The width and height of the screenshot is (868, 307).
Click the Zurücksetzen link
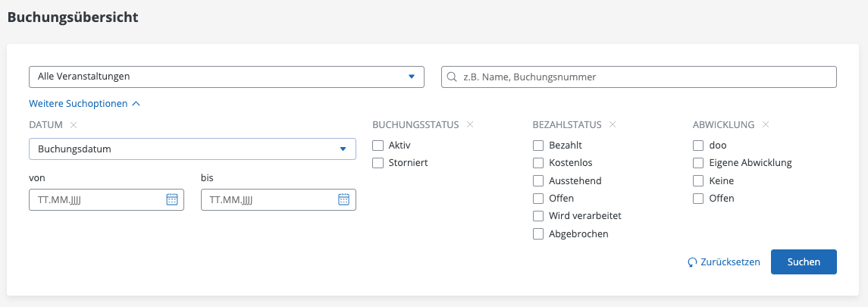pos(729,262)
